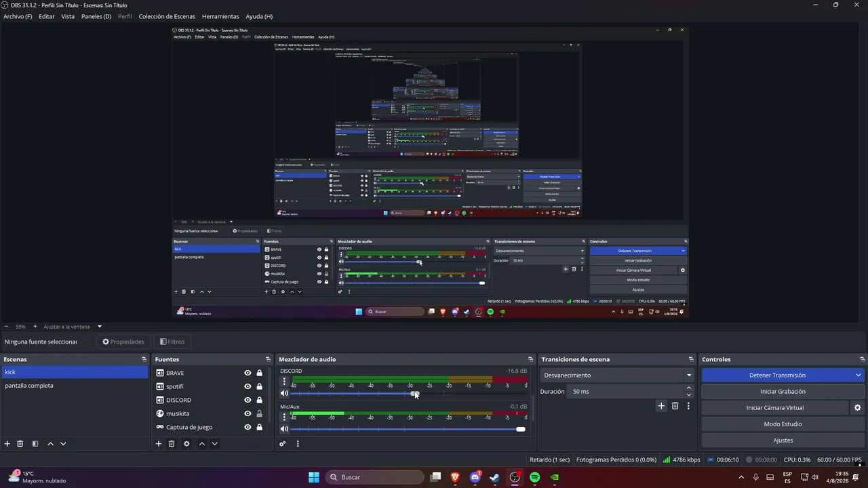Screen dimensions: 868x488
Task: Remove the scene transition with the trash icon
Action: click(675, 406)
